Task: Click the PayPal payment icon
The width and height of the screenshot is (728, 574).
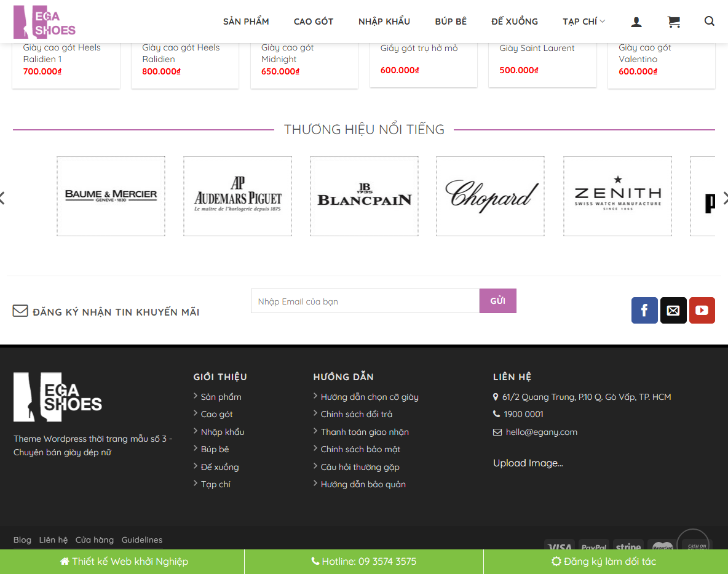Action: click(594, 546)
